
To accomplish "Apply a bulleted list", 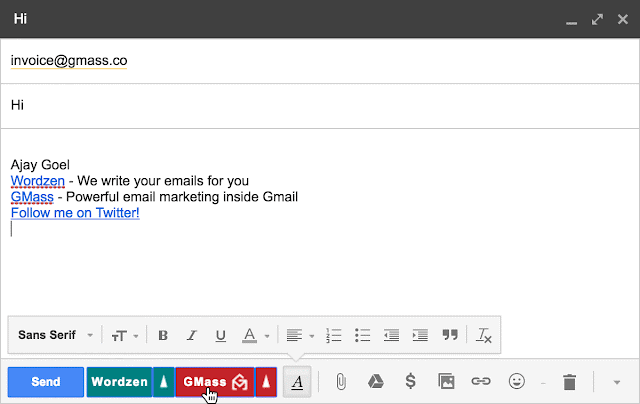I will (362, 335).
